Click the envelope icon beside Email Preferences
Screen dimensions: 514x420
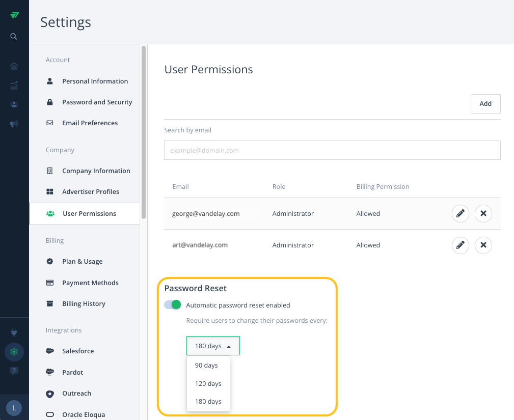(x=50, y=123)
